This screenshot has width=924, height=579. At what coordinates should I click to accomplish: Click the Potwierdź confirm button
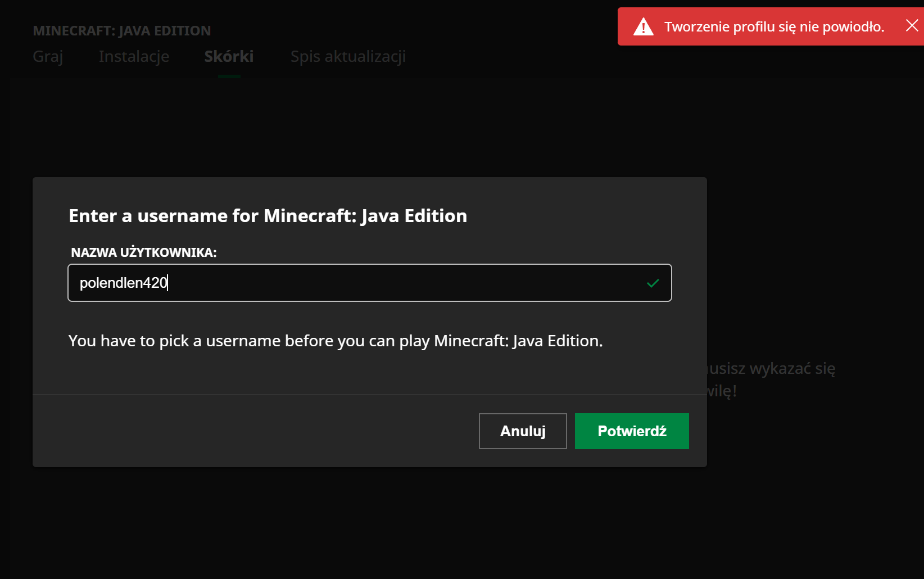pyautogui.click(x=632, y=431)
